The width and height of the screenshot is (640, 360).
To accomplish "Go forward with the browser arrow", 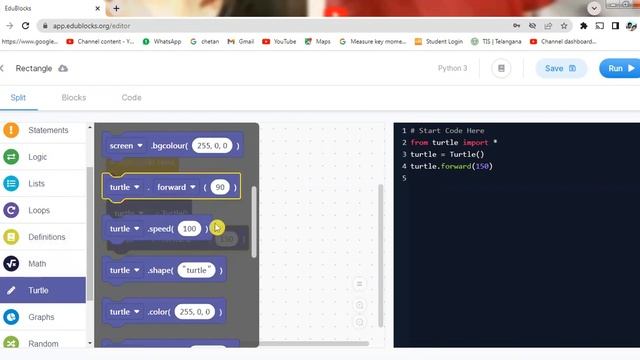I will pos(9,26).
